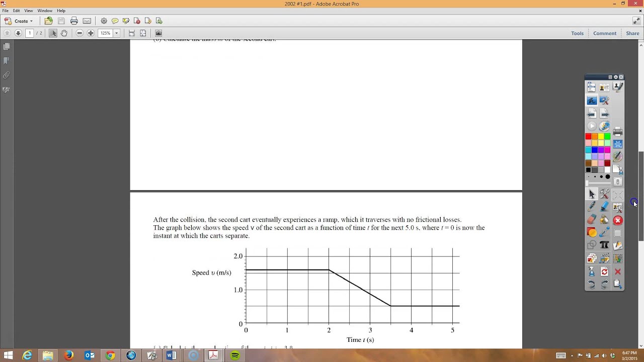The height and width of the screenshot is (362, 644).
Task: Expand the zoom percentage dropdown arrow
Action: 117,33
